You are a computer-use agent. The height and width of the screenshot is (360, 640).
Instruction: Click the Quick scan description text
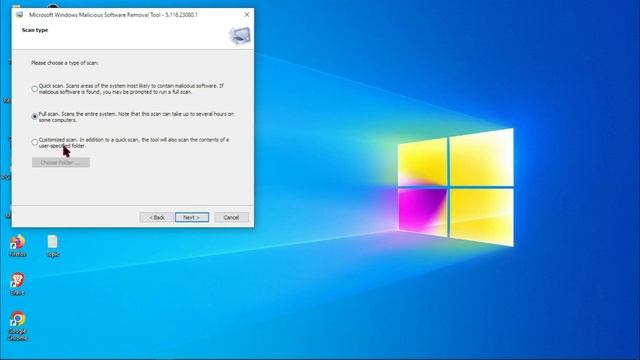pos(131,89)
